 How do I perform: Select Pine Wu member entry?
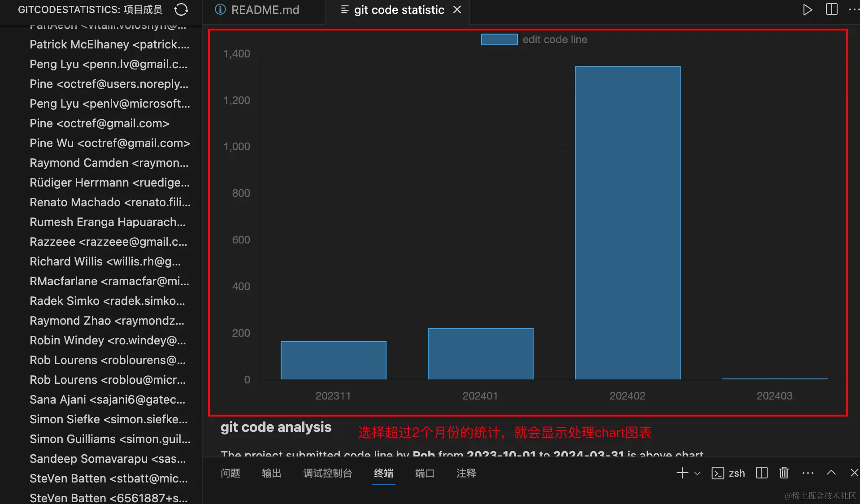[x=101, y=143]
